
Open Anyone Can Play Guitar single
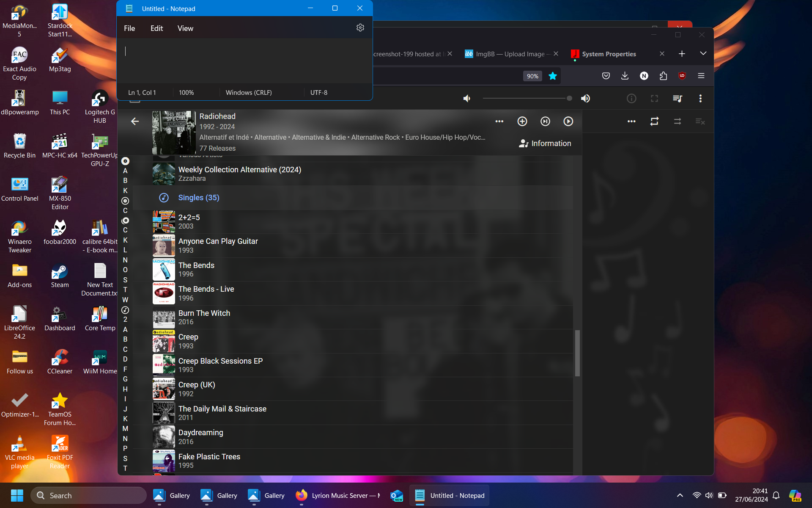pyautogui.click(x=353, y=246)
